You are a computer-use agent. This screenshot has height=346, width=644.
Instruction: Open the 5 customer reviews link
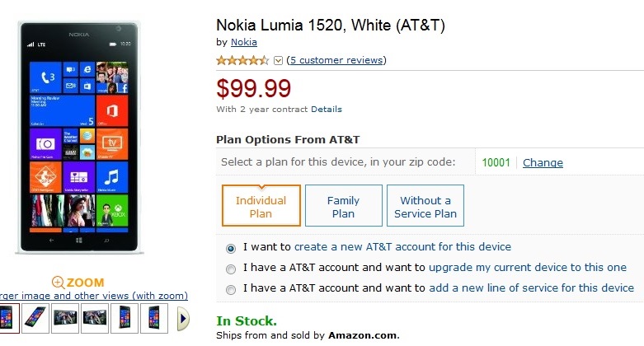click(x=336, y=60)
